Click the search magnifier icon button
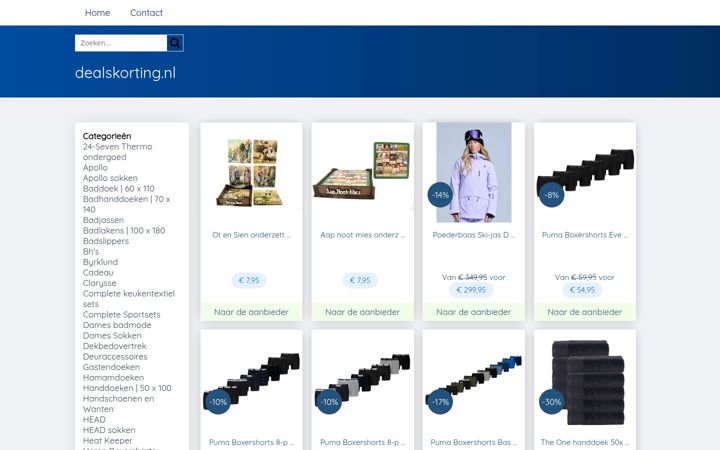Viewport: 720px width, 450px height. (175, 43)
